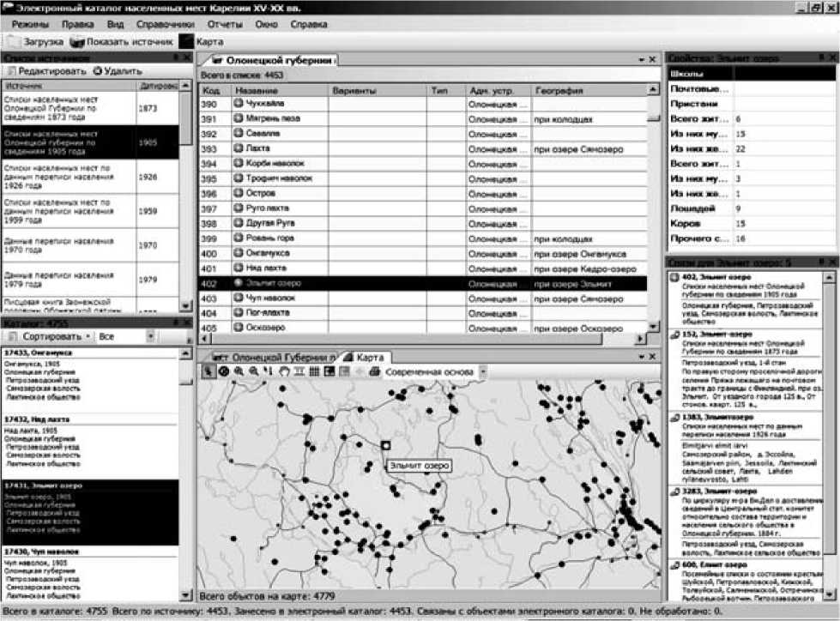Select the 1926 census source entry
The width and height of the screenshot is (840, 621).
pyautogui.click(x=90, y=177)
